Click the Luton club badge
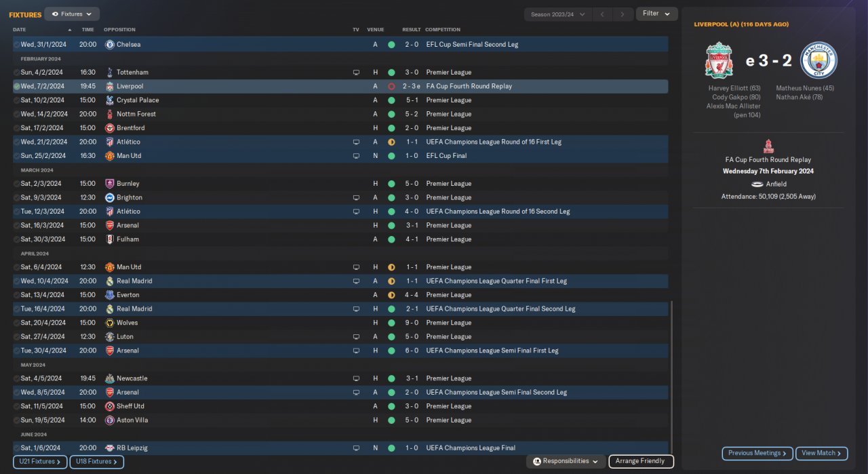The width and height of the screenshot is (868, 474). coord(110,336)
